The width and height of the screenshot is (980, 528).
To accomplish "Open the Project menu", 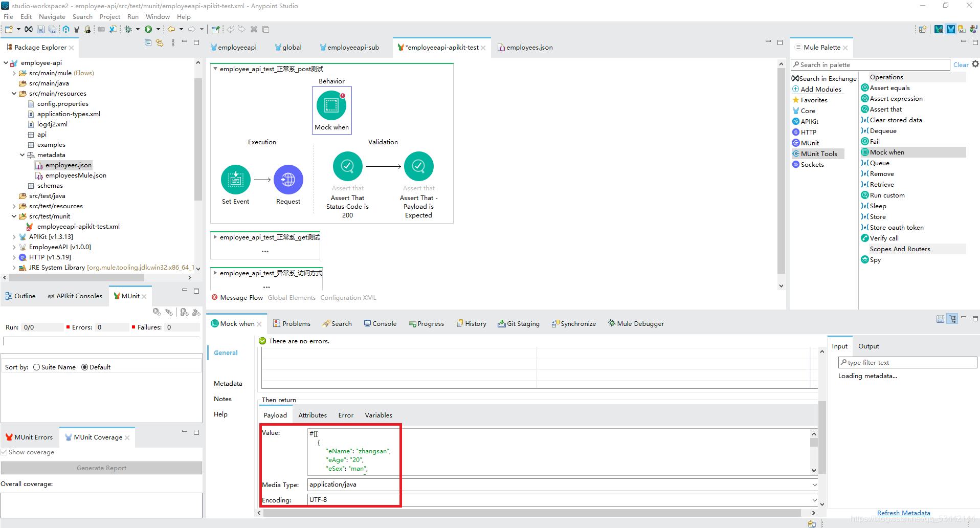I will click(110, 16).
